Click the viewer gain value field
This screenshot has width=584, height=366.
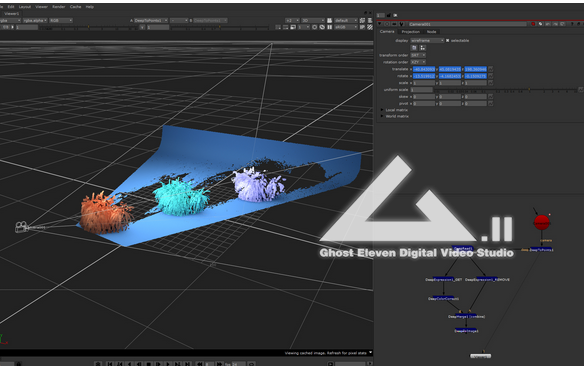[26, 27]
